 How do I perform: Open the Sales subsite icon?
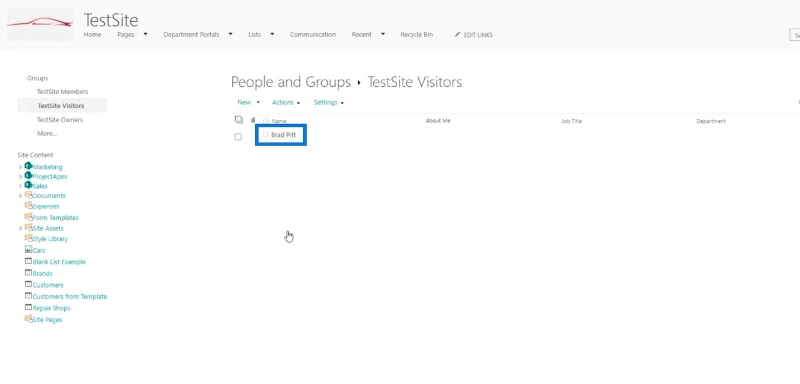(x=28, y=186)
